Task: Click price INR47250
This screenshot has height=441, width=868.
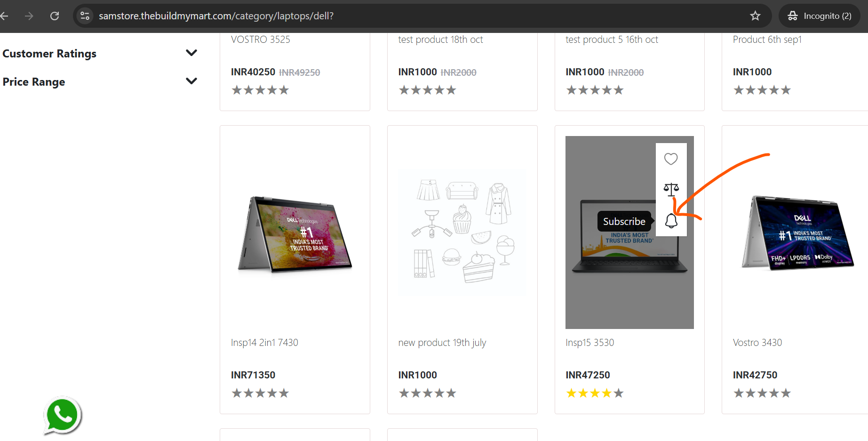Action: tap(588, 375)
